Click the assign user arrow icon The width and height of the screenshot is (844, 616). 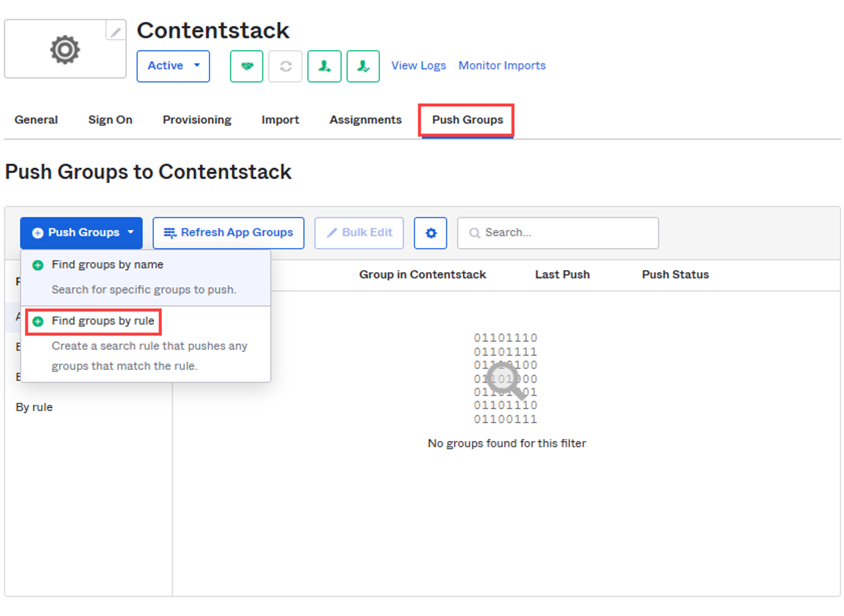[x=324, y=66]
